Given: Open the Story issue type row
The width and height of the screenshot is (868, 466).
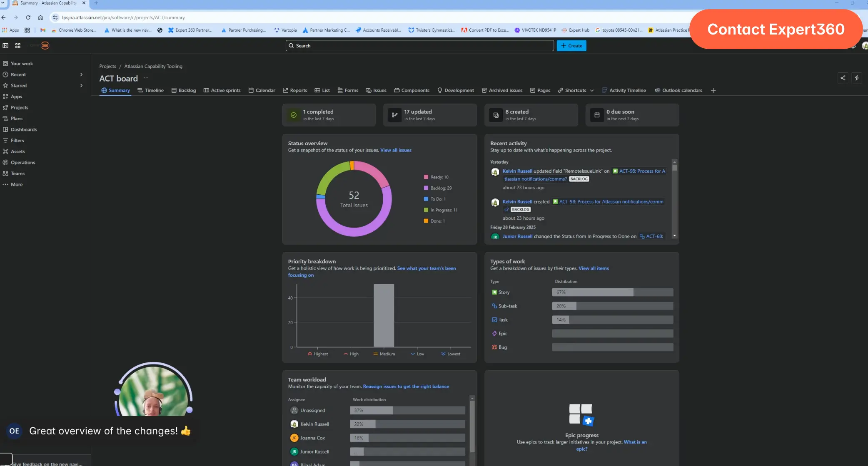Looking at the screenshot, I should point(581,292).
